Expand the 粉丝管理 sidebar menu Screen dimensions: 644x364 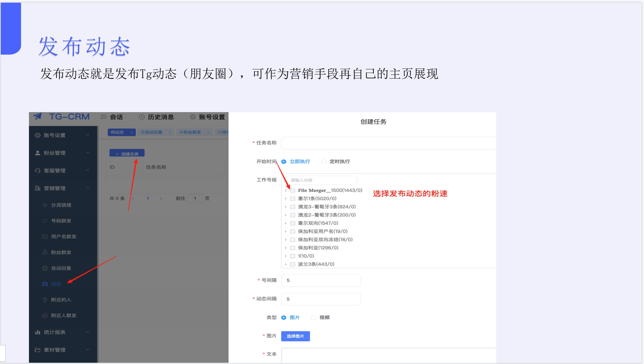coord(88,153)
